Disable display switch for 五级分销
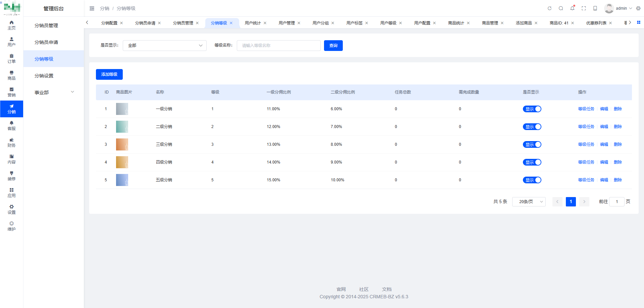Image resolution: width=644 pixels, height=308 pixels. click(532, 180)
